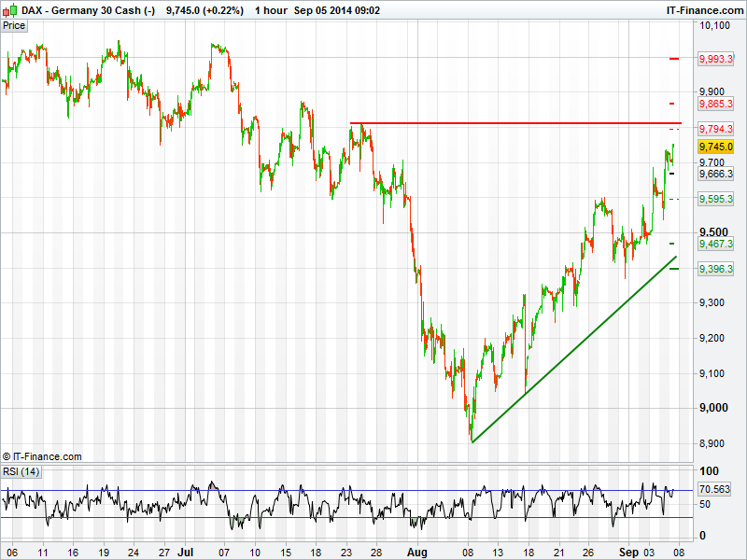Click the red 9,865.3 price level tag
The image size is (747, 560).
(716, 104)
